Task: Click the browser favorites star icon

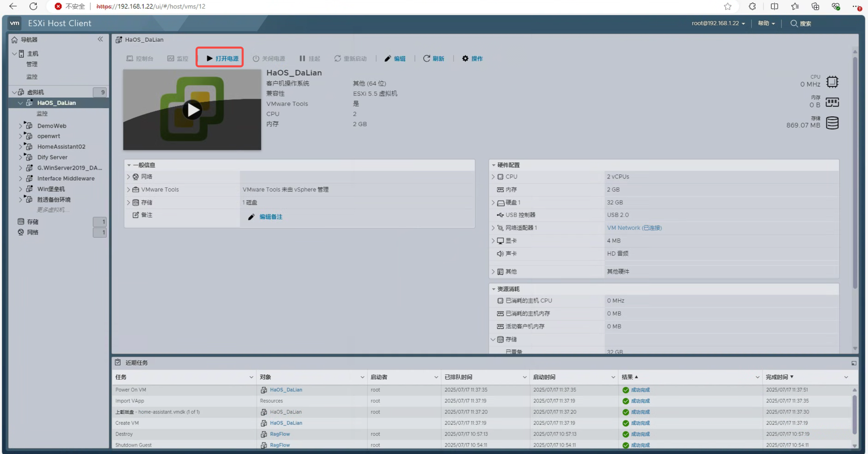Action: click(x=727, y=6)
